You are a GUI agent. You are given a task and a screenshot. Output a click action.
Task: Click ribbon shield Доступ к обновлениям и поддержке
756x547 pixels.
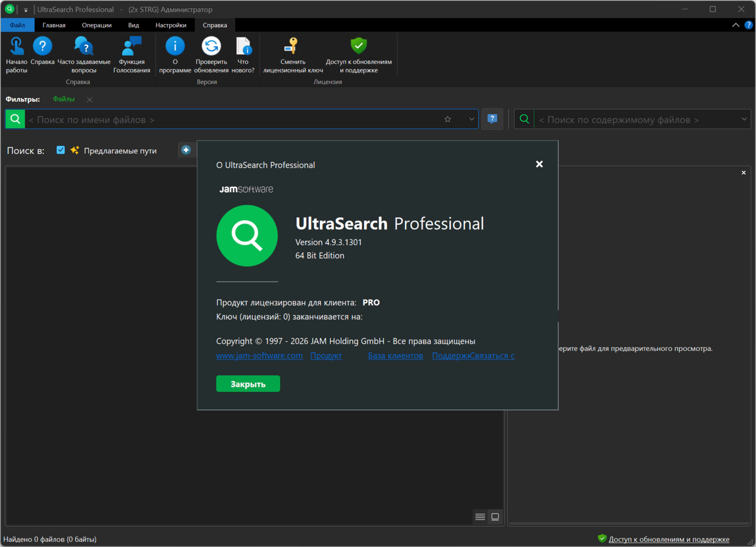click(x=359, y=55)
